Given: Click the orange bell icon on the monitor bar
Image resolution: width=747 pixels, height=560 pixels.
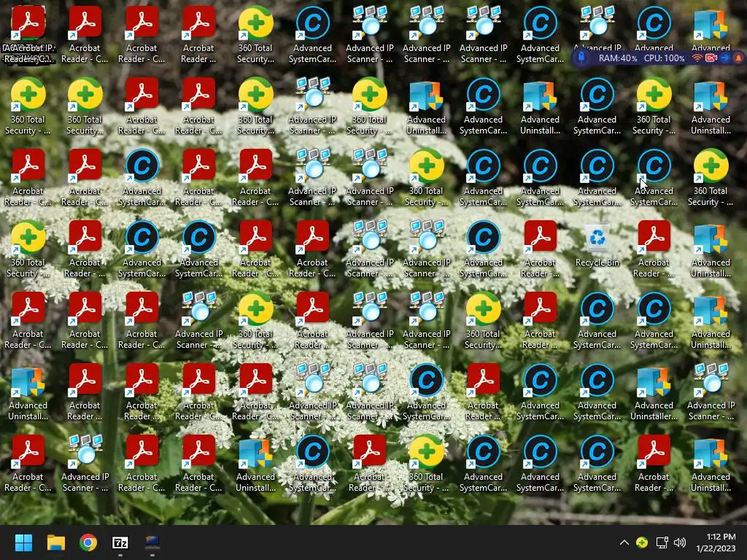Looking at the screenshot, I should pyautogui.click(x=738, y=58).
